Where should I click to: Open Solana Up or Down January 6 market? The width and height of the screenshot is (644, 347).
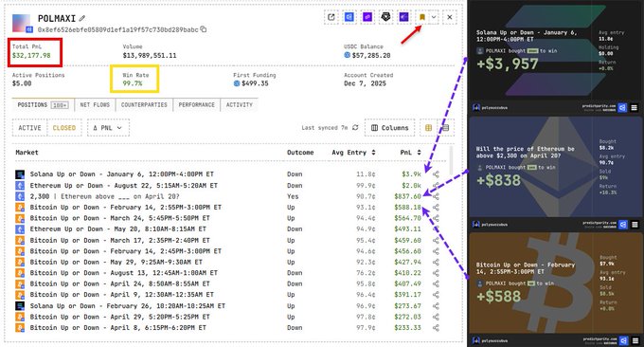[121, 174]
